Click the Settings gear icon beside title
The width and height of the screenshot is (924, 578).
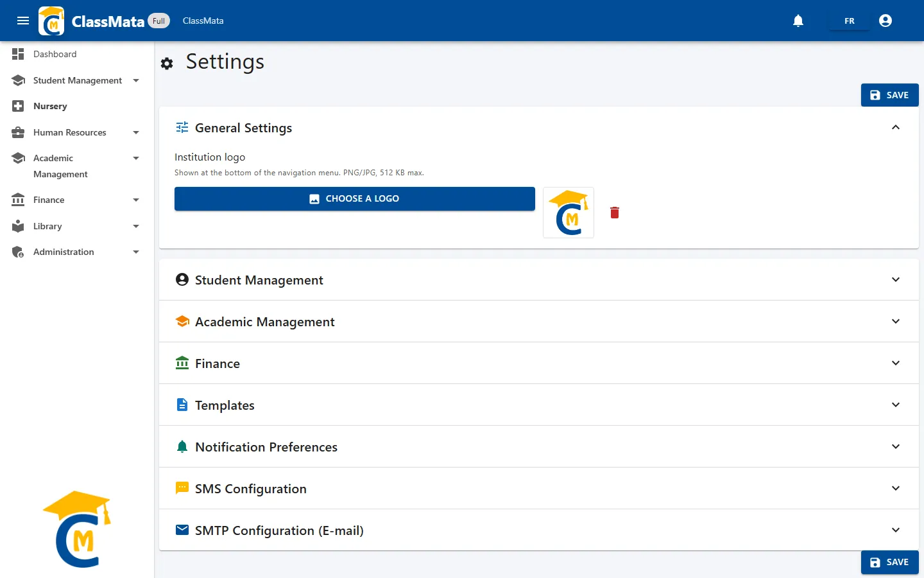[x=167, y=64]
